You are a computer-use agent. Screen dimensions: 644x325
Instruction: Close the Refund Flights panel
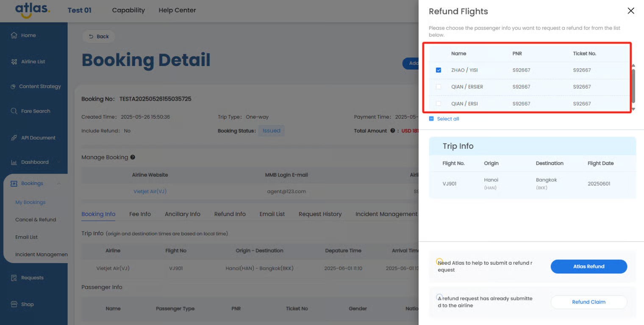pyautogui.click(x=630, y=11)
